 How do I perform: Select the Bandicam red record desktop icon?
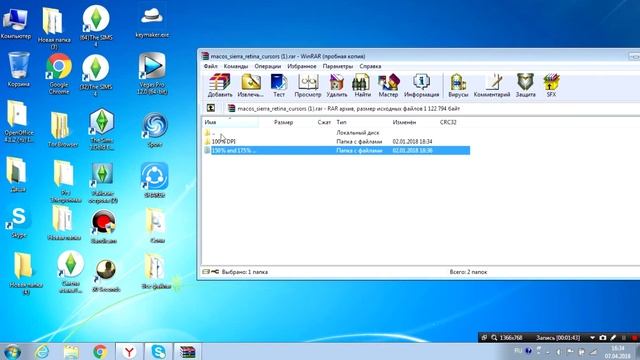click(104, 227)
